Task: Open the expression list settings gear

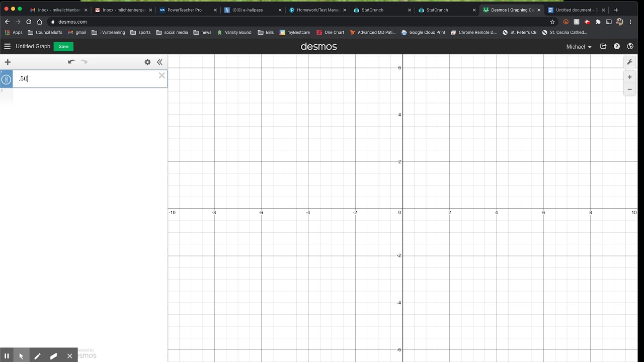Action: coord(147,62)
